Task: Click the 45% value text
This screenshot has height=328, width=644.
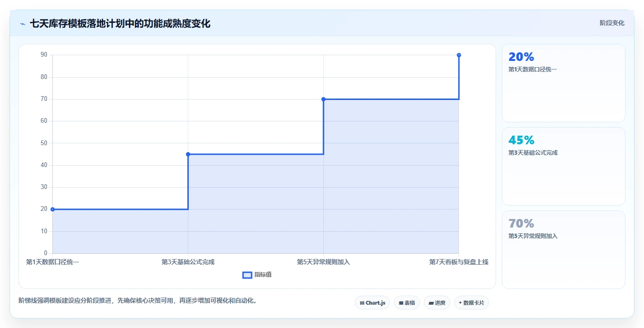Action: (x=521, y=140)
